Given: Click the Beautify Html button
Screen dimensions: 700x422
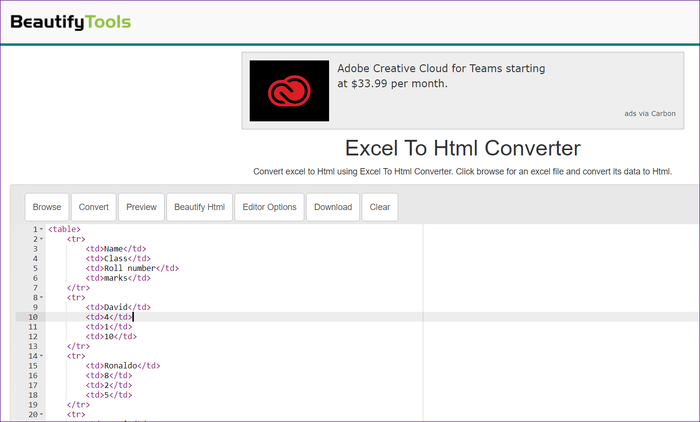Looking at the screenshot, I should [x=200, y=207].
